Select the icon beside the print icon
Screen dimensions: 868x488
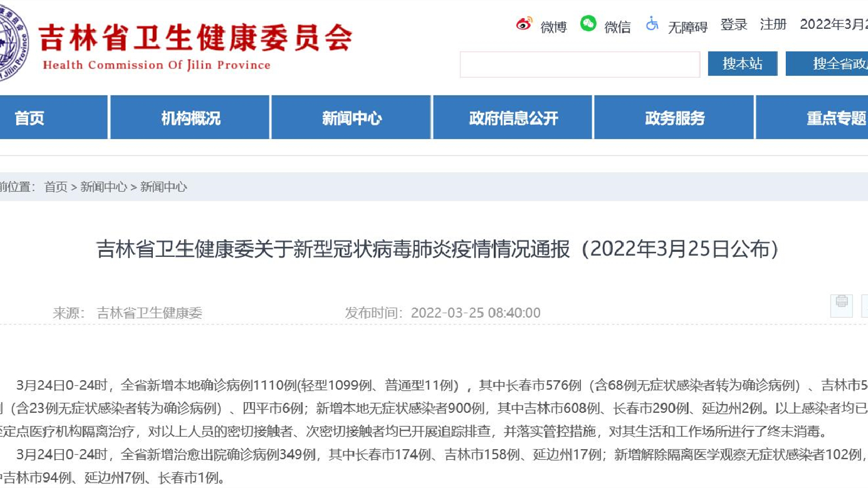tap(864, 304)
